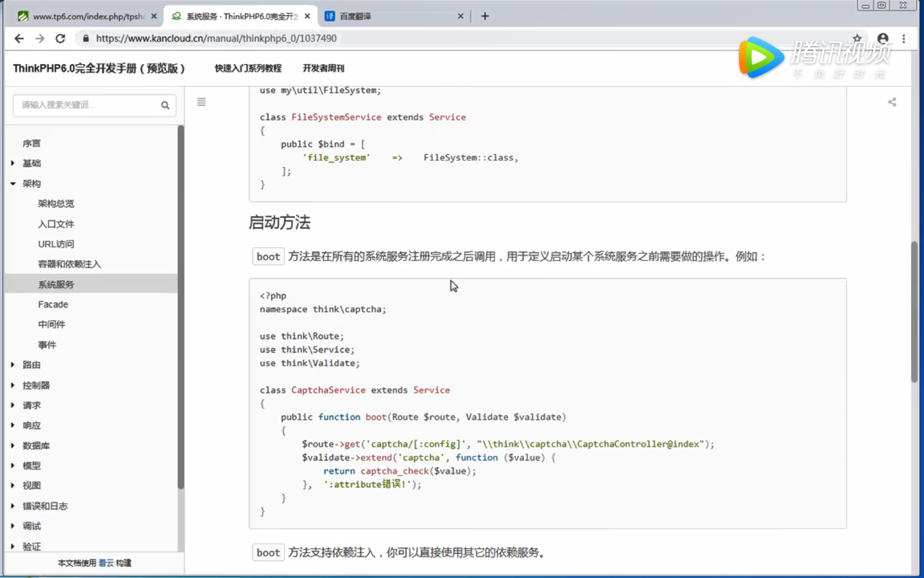Expand the 验证 section
924x578 pixels.
31,546
